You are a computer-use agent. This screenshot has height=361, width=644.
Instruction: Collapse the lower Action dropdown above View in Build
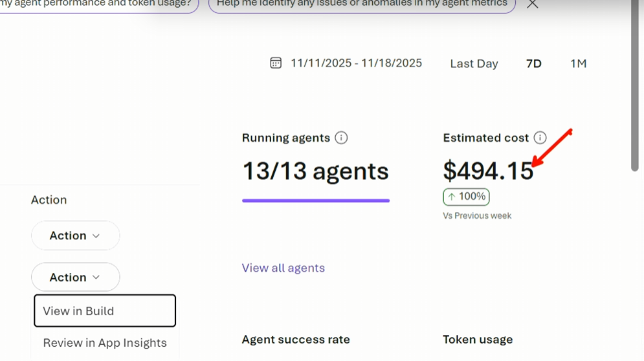click(75, 277)
